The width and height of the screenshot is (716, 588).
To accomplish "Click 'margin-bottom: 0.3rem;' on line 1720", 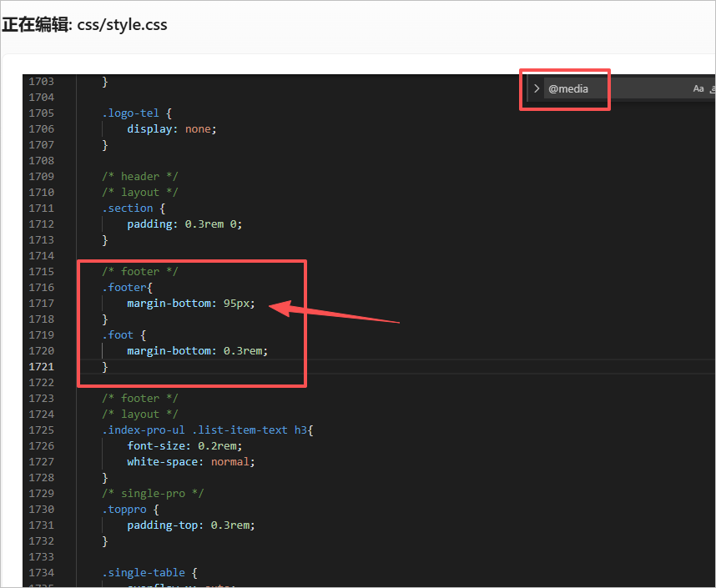I will (x=197, y=350).
